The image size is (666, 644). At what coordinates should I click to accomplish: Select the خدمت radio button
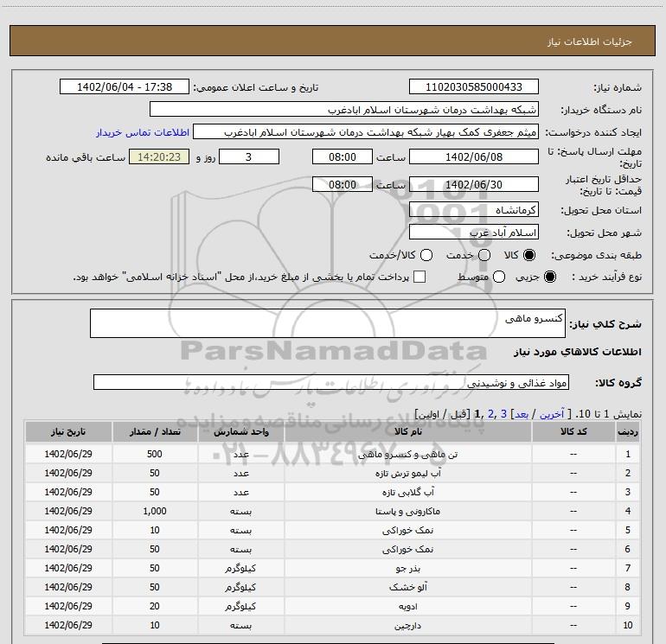click(484, 255)
